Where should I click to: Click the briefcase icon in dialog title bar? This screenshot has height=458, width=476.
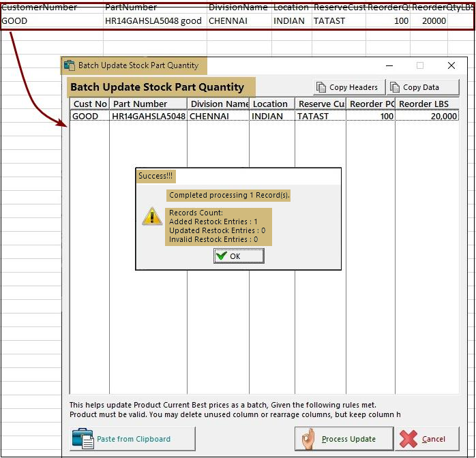[70, 65]
